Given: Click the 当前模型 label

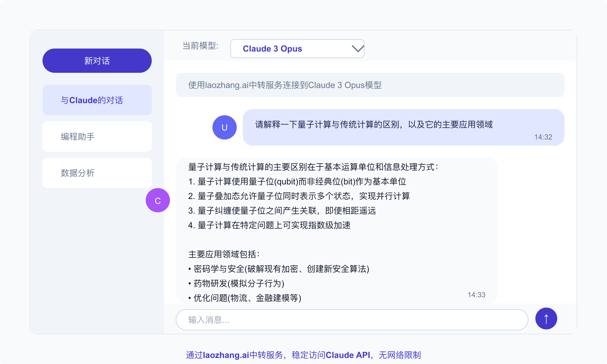Looking at the screenshot, I should click(200, 46).
